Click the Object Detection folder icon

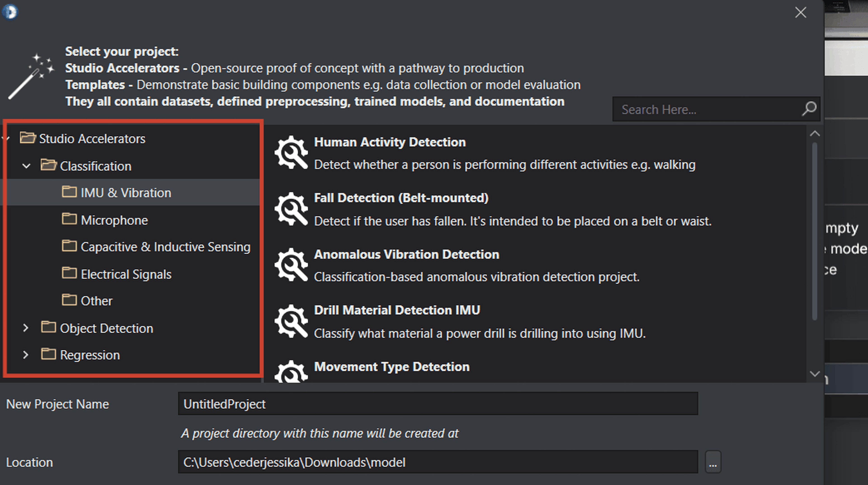[x=49, y=327]
